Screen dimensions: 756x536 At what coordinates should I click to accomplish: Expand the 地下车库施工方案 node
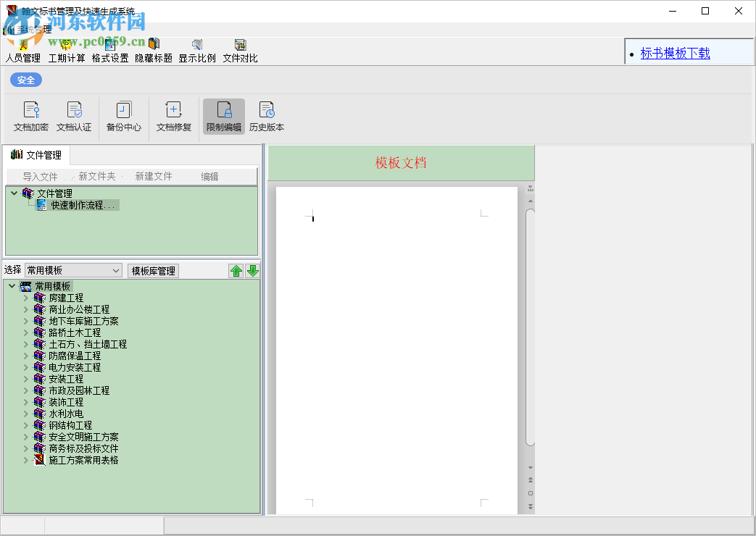tap(26, 321)
